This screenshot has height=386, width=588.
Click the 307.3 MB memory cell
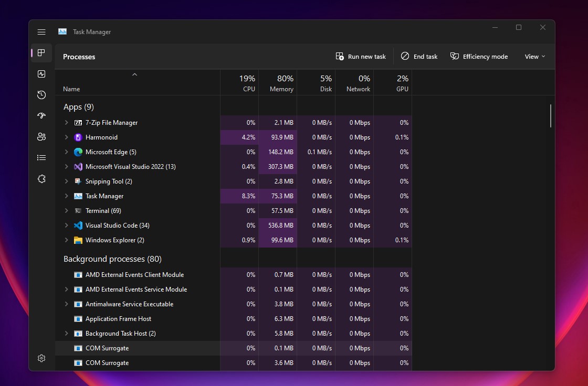[278, 167]
